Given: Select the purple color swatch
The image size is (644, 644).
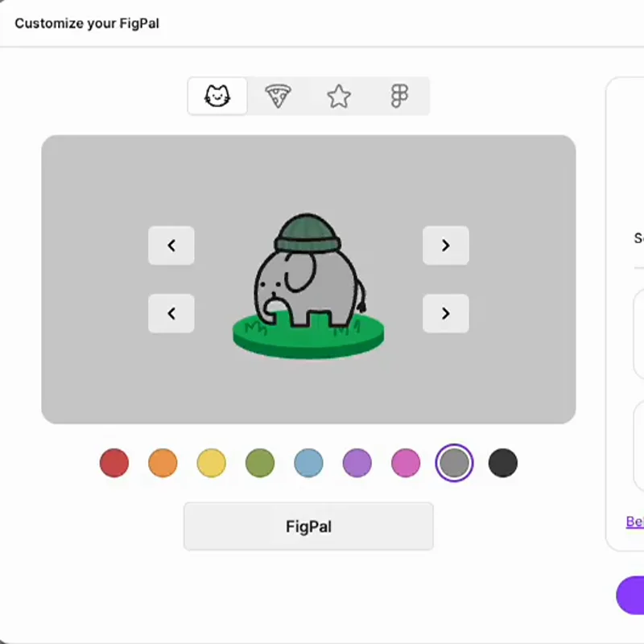Looking at the screenshot, I should 357,463.
